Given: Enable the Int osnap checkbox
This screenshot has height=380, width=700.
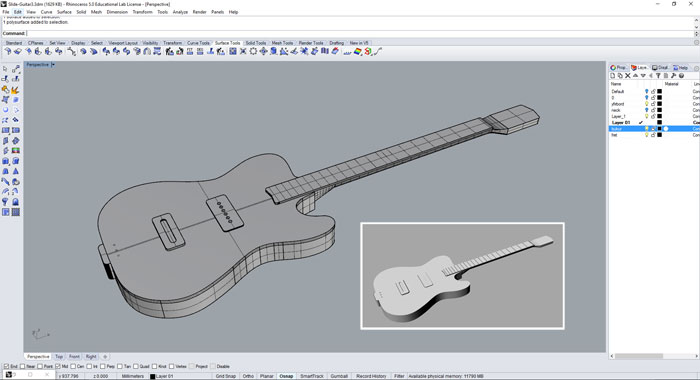Looking at the screenshot, I should pos(89,367).
